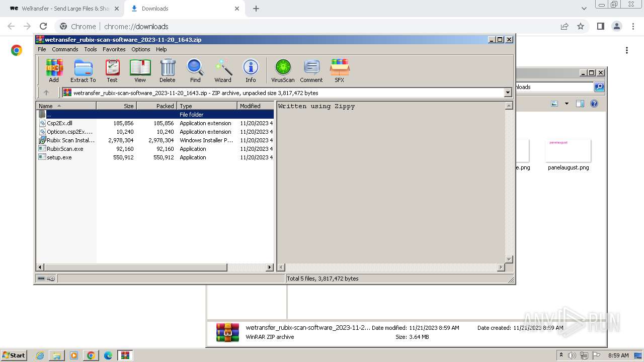
Task: Show hidden tray icons arrow
Action: click(561, 355)
